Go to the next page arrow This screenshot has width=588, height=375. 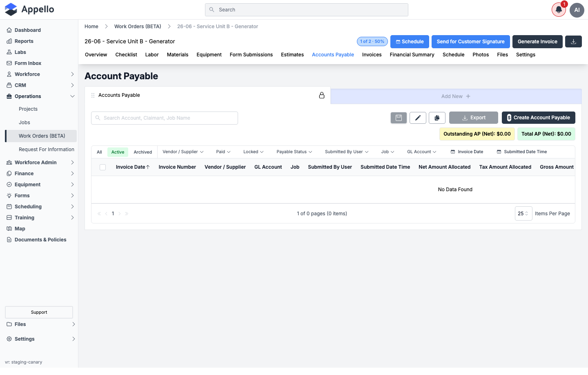[120, 214]
